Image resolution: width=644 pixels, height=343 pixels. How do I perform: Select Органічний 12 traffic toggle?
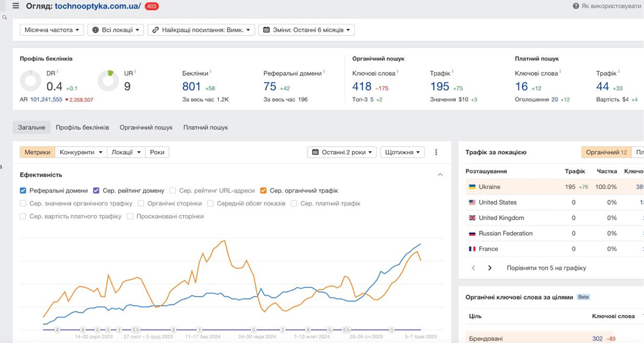click(606, 152)
